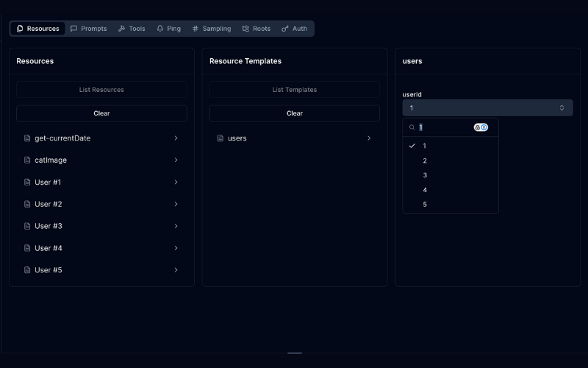588x368 pixels.
Task: Click the Sampling tab hash icon
Action: point(196,29)
